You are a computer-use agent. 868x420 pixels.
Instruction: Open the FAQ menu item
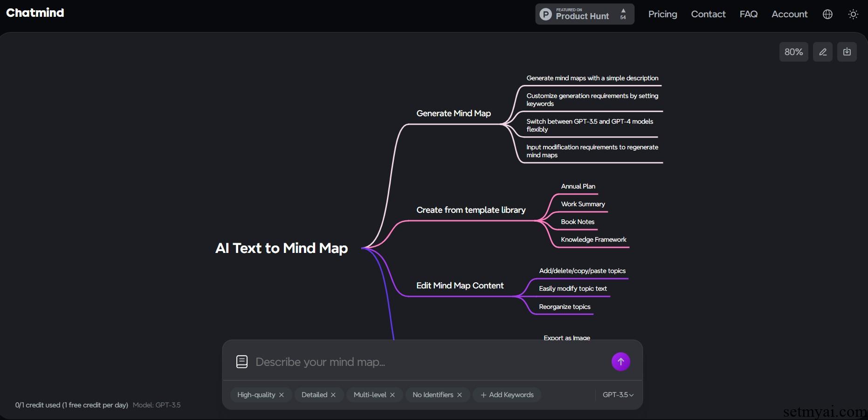pyautogui.click(x=749, y=14)
